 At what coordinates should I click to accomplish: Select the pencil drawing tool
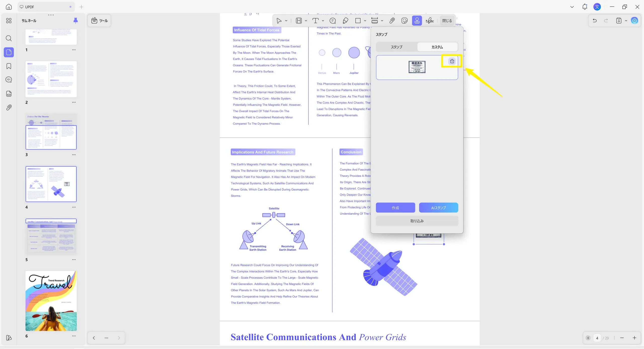click(x=345, y=21)
